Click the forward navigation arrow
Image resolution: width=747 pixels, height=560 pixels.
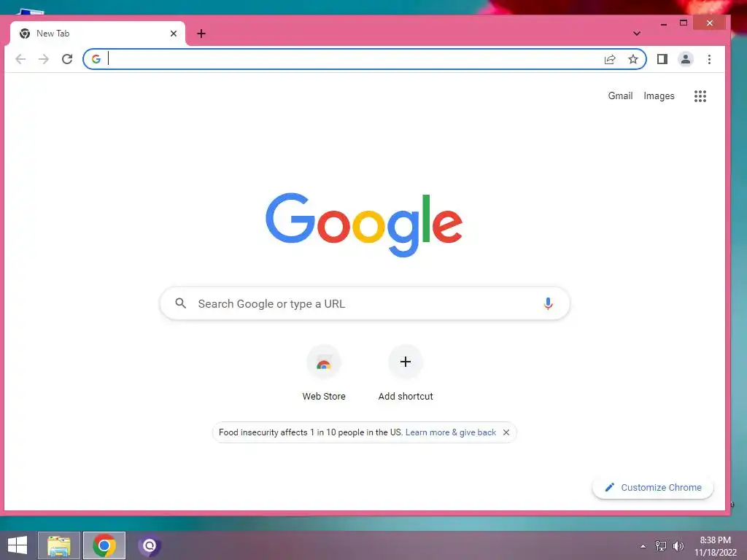tap(44, 59)
